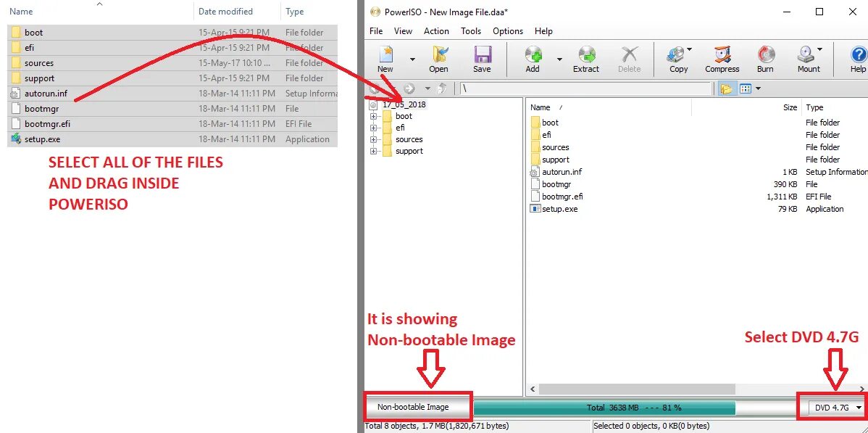Screen dimensions: 868x433
Task: Select the boot folder in Explorer window
Action: tap(172, 33)
